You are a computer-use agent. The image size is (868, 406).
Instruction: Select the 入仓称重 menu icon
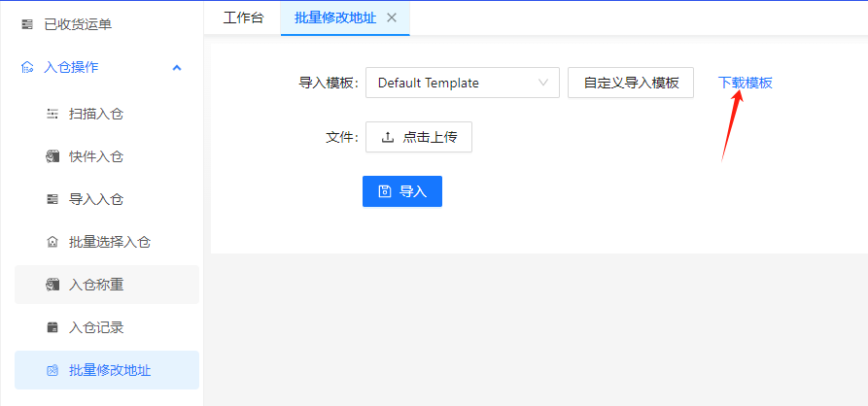(52, 286)
